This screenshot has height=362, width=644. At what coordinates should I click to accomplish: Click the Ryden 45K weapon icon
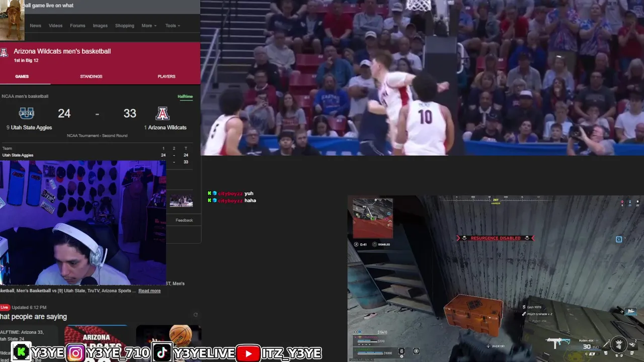(x=558, y=343)
